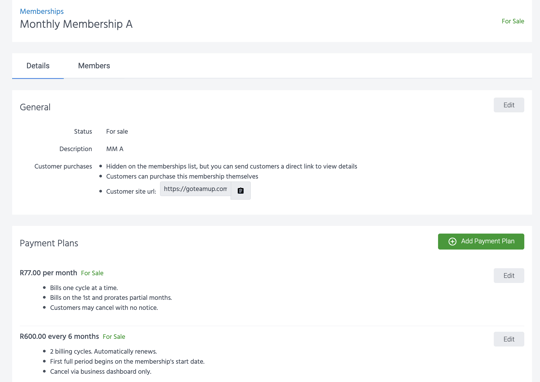Add Payment Plan button
The image size is (540, 382).
point(481,241)
